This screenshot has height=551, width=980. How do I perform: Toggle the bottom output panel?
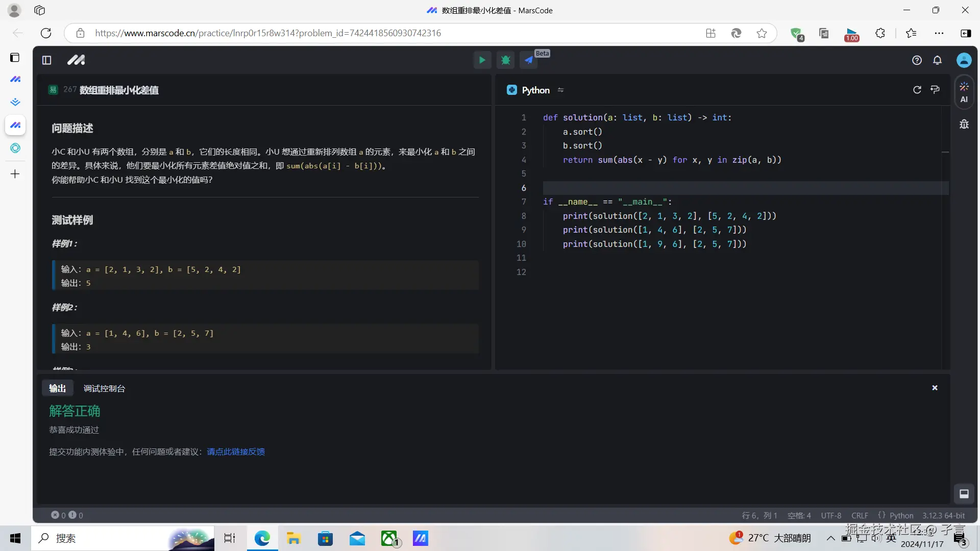pyautogui.click(x=964, y=493)
